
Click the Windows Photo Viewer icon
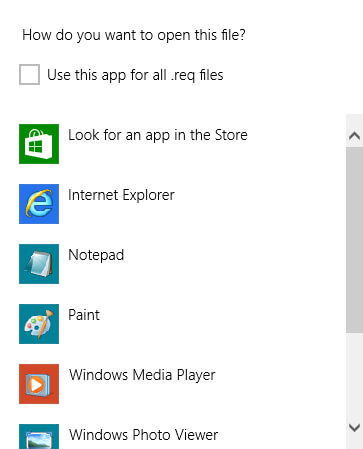[x=39, y=436]
